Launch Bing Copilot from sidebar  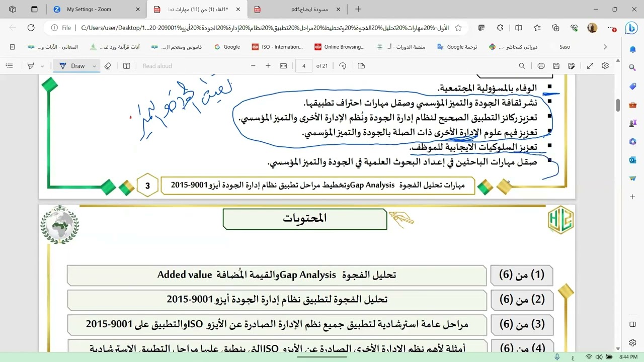point(632,28)
